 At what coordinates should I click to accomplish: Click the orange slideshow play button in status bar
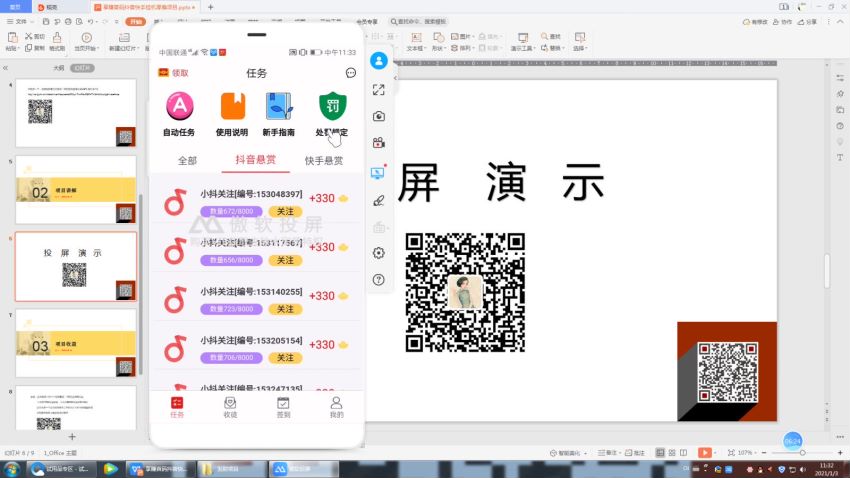coord(704,453)
